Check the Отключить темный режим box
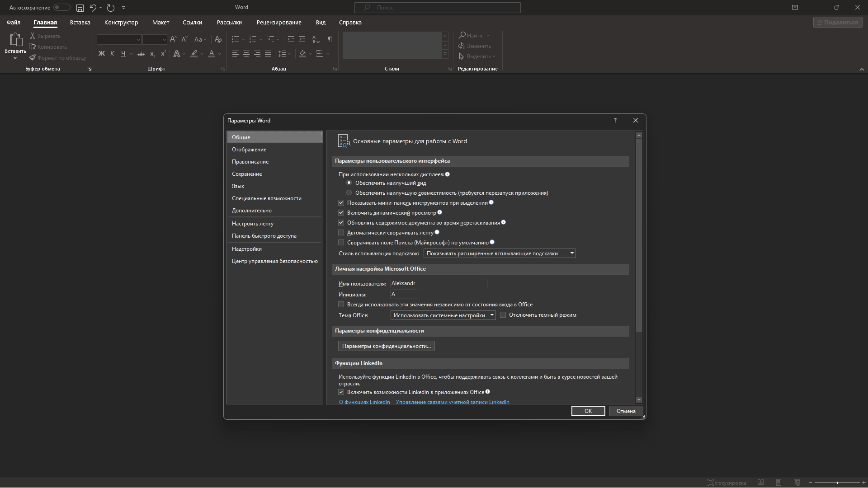Screen dimensions: 868x488 pyautogui.click(x=503, y=315)
